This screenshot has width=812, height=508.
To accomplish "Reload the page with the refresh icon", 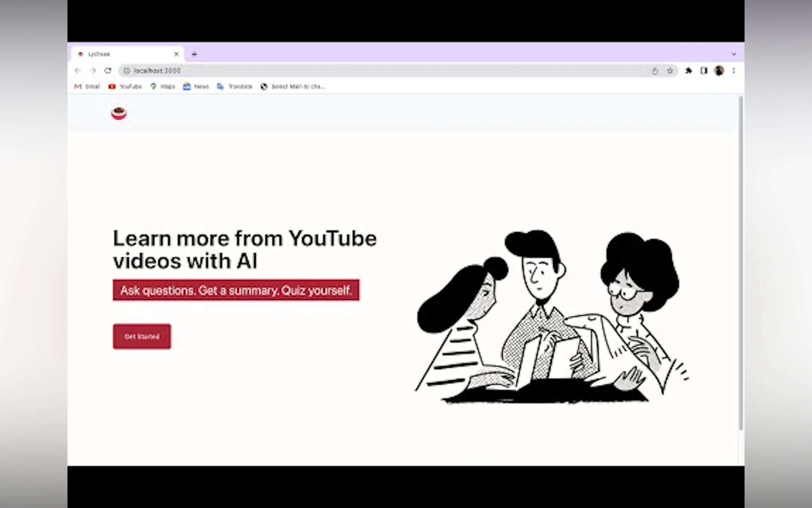I will [x=108, y=71].
